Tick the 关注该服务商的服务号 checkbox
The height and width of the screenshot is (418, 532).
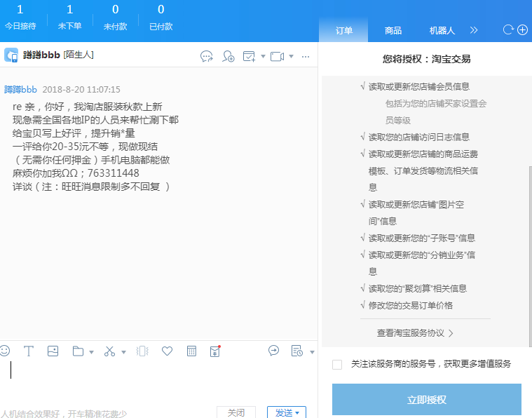coord(337,365)
